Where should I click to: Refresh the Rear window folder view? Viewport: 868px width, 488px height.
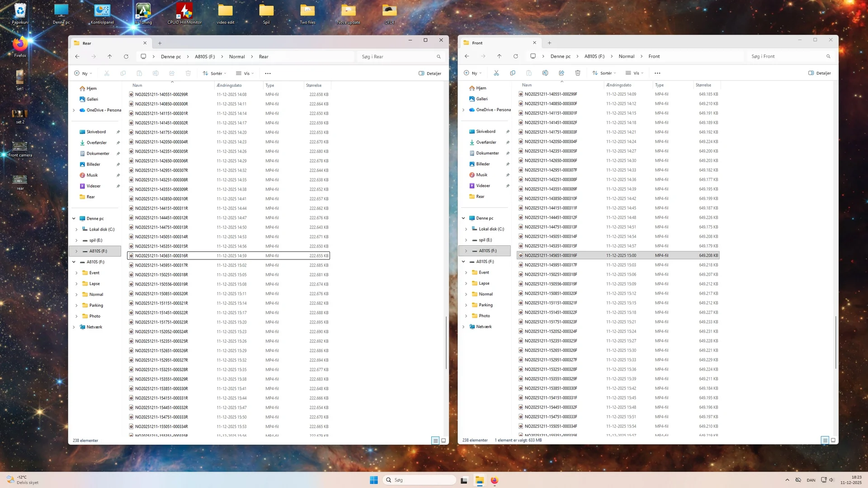point(126,56)
